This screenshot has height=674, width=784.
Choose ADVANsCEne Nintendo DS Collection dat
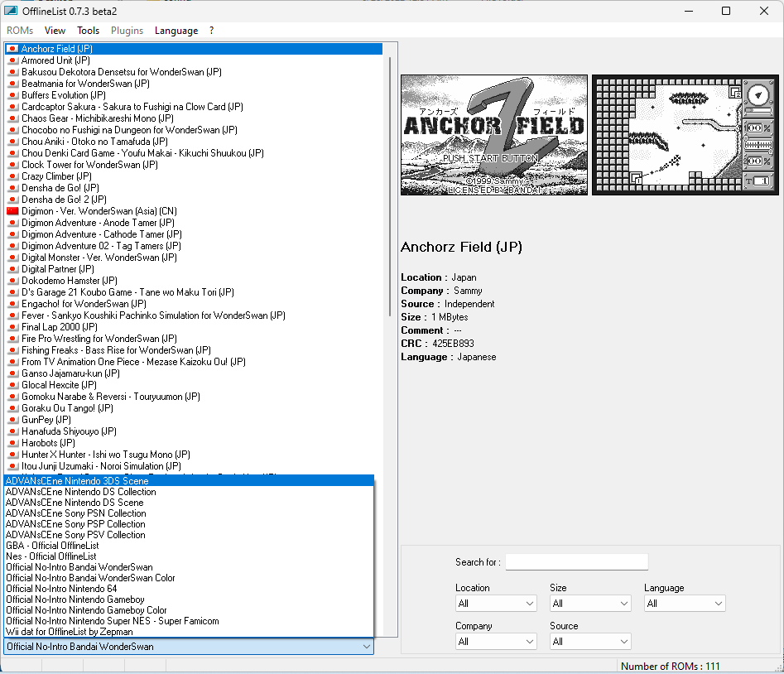click(189, 492)
